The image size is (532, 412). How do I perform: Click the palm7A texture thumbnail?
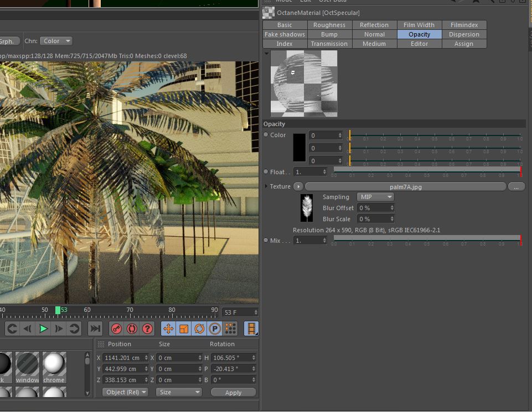pos(307,208)
